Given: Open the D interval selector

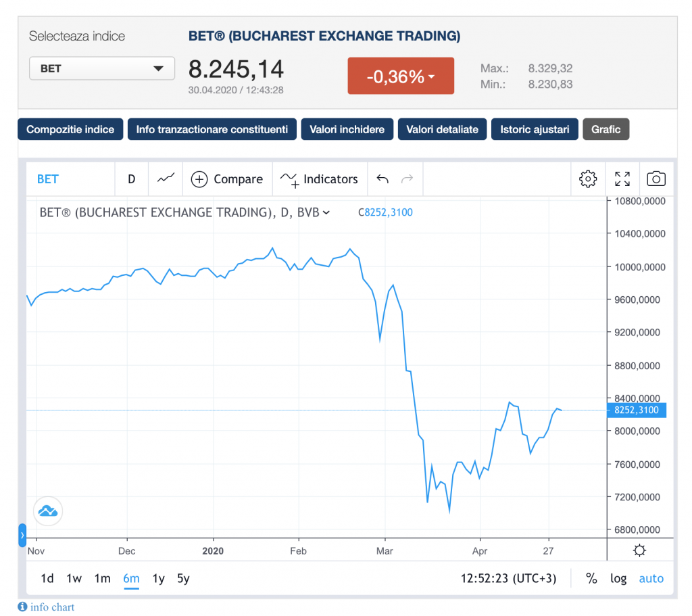Looking at the screenshot, I should coord(132,179).
